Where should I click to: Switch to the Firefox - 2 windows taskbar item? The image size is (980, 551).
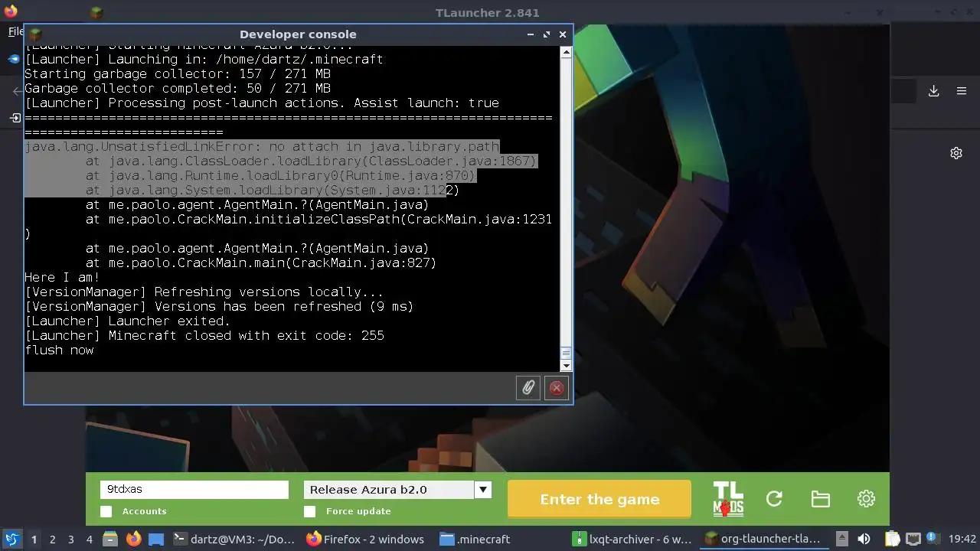[365, 539]
